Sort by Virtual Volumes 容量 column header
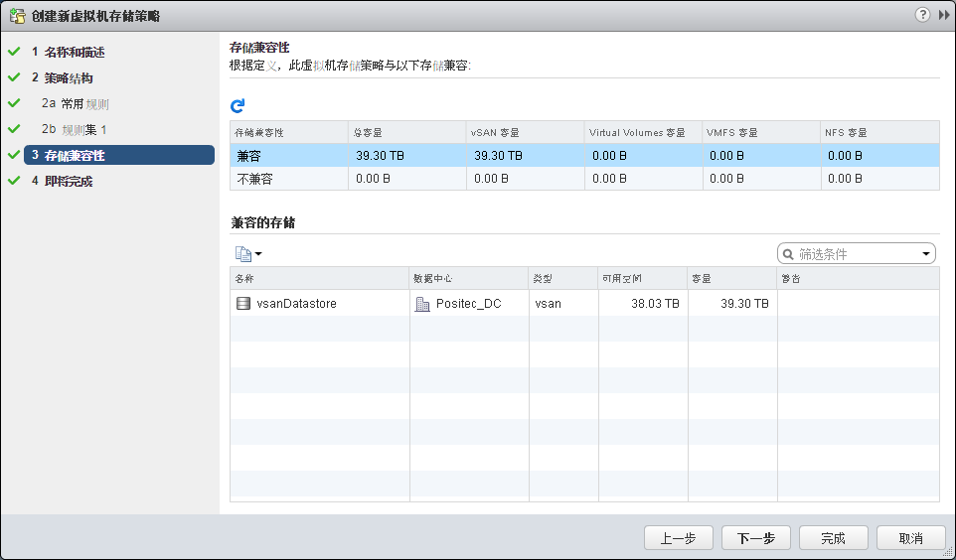Viewport: 956px width, 560px height. pos(644,132)
